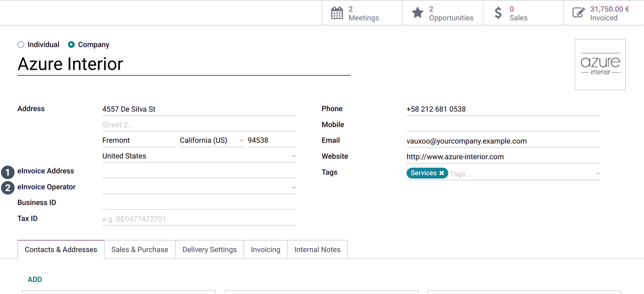Open the Invoicing tab
644x294 pixels.
pyautogui.click(x=266, y=250)
